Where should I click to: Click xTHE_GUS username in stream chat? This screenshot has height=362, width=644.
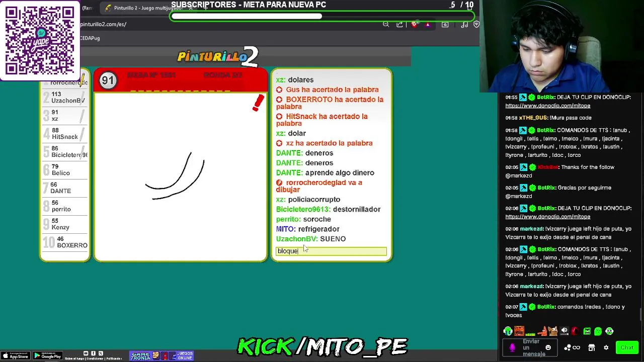[533, 118]
